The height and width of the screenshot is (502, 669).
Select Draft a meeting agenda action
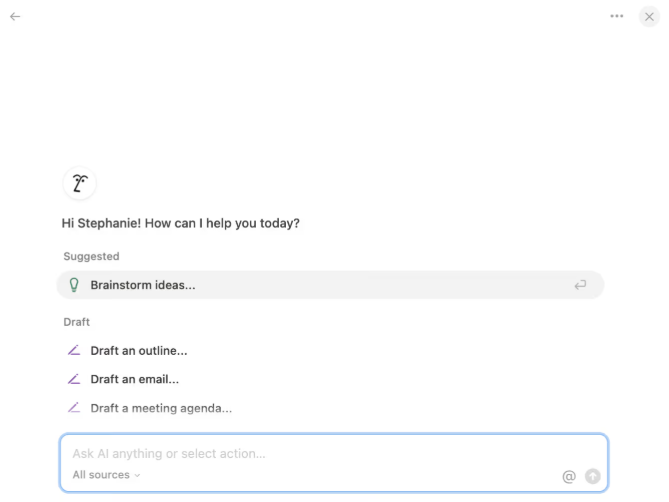coord(161,408)
